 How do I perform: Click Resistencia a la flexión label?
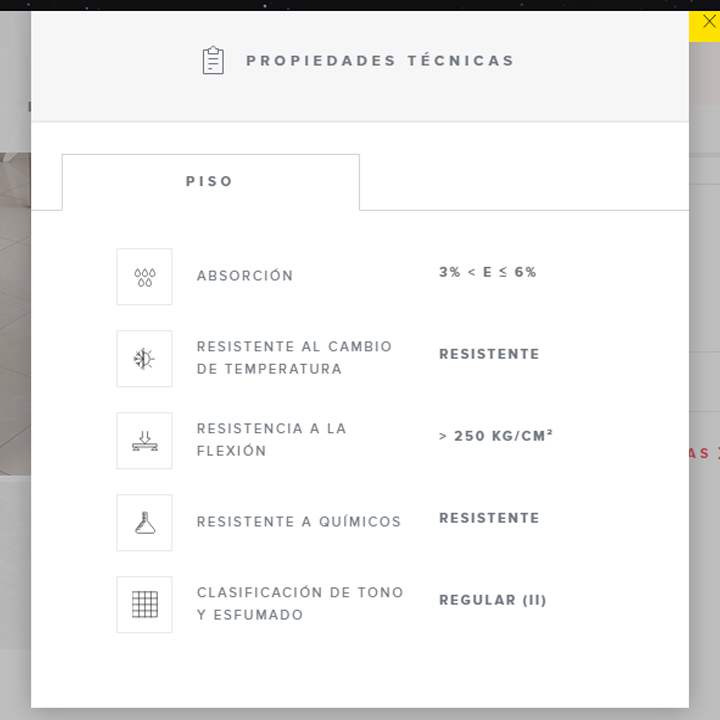coord(271,439)
